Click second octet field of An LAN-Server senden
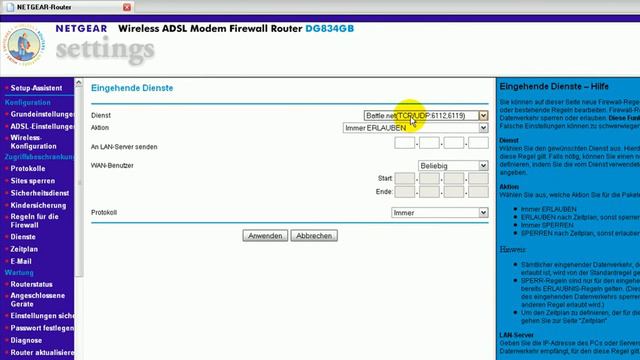 click(x=429, y=143)
